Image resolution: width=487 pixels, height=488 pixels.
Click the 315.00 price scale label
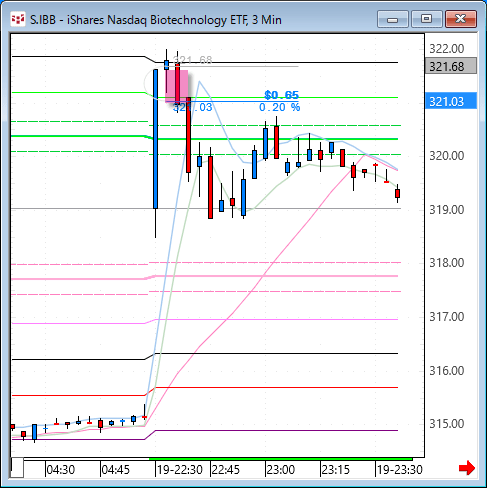(446, 424)
